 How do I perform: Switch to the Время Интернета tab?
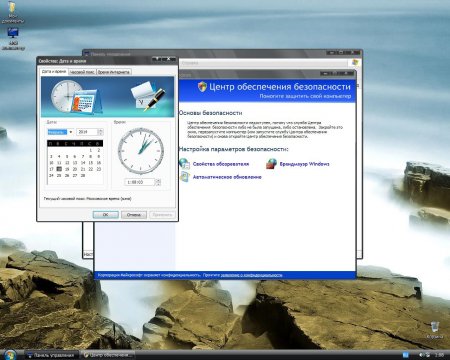point(114,72)
